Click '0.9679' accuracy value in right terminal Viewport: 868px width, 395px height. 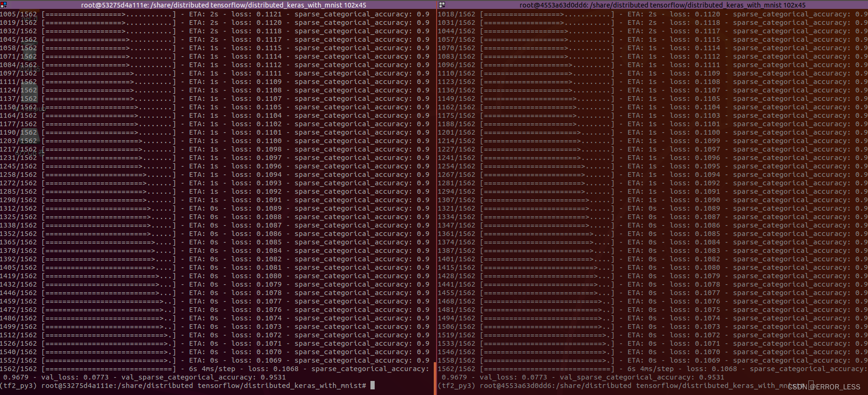coord(454,377)
